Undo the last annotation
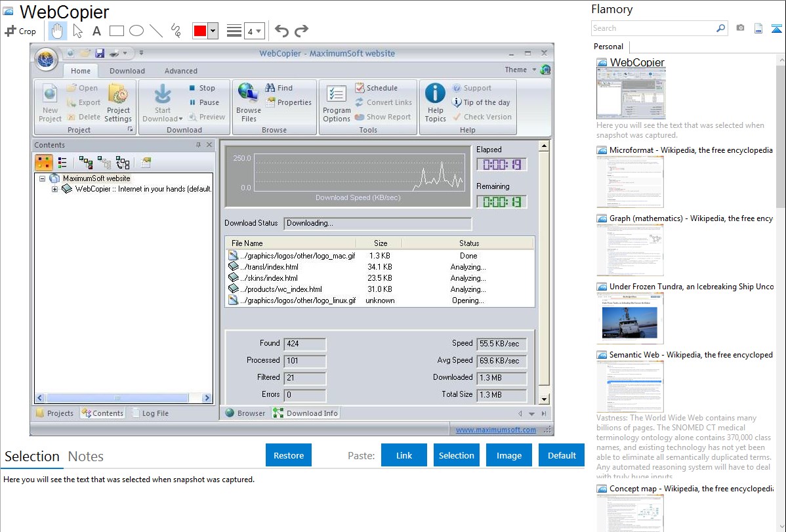 281,31
